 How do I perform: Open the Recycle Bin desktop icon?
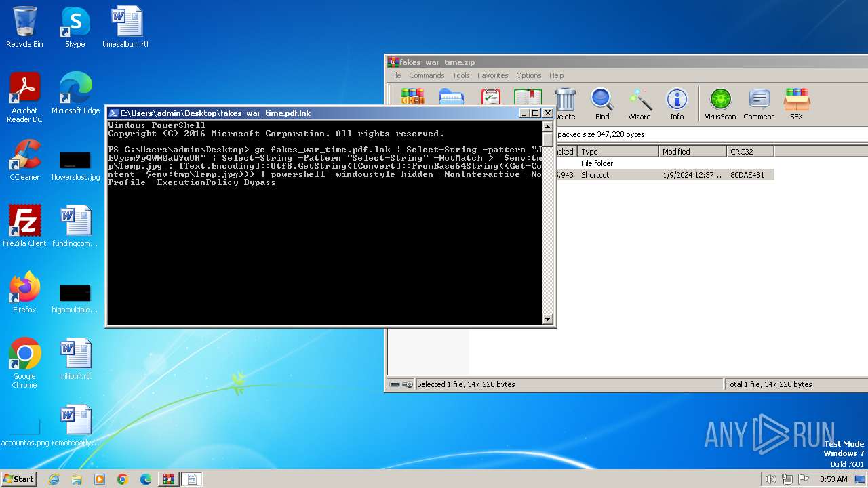point(24,27)
